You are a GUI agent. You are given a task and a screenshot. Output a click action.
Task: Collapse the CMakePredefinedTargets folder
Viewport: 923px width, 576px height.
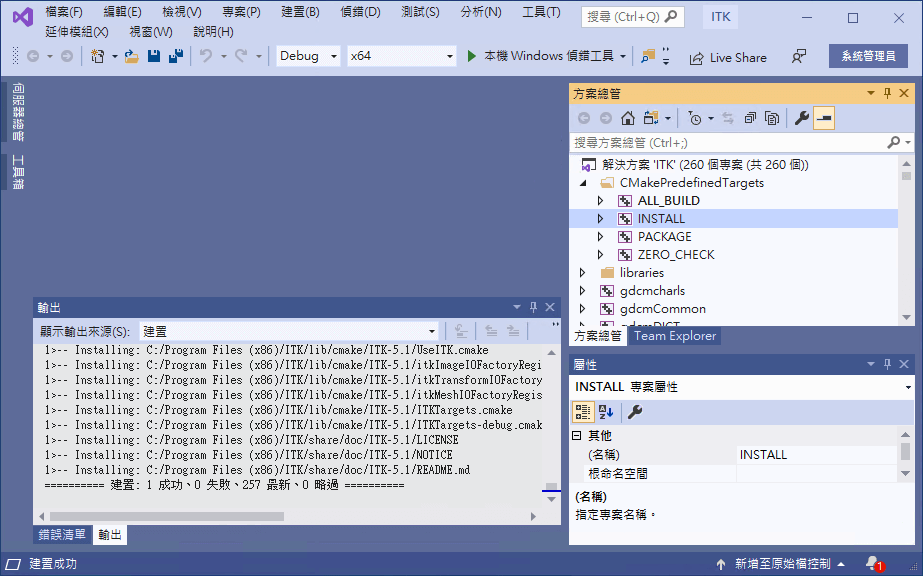583,183
